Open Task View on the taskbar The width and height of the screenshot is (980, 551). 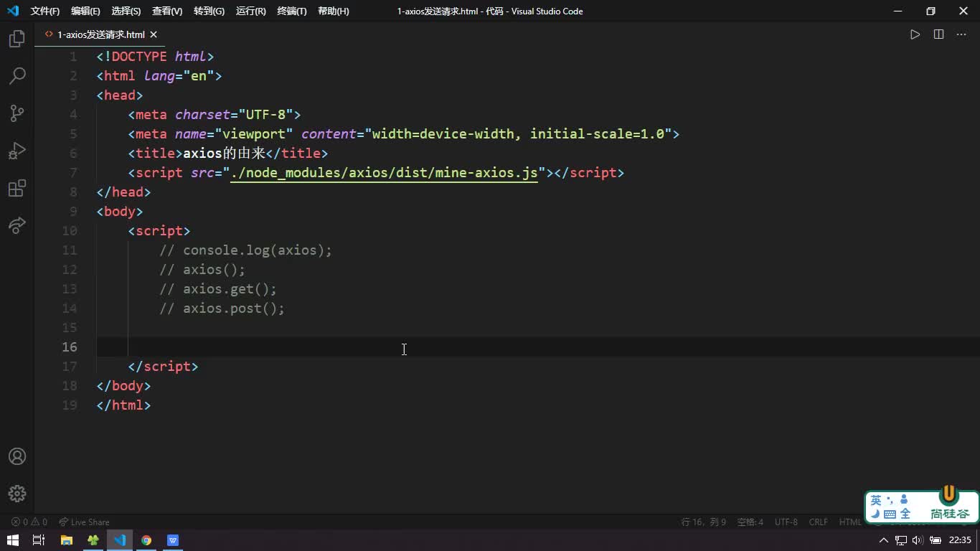click(39, 540)
